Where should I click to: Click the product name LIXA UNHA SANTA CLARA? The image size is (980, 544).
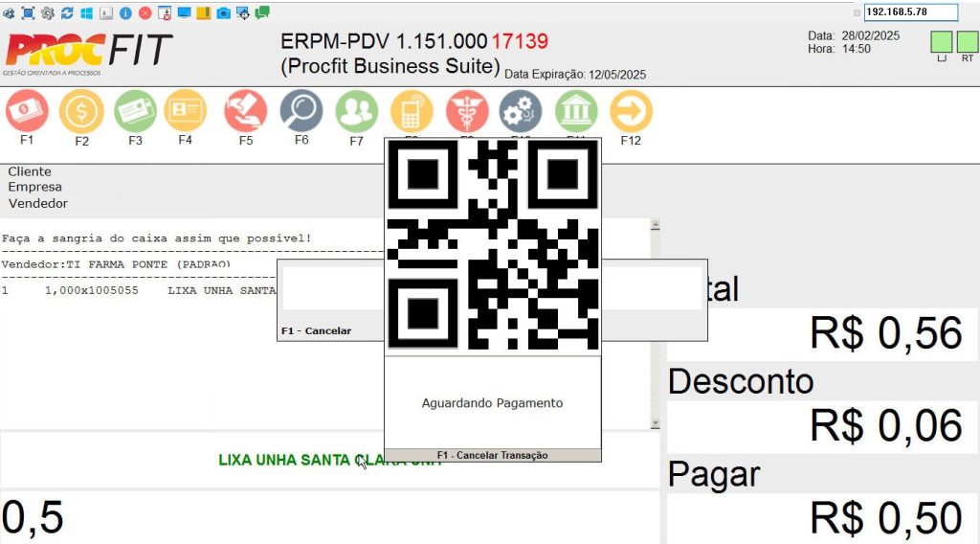point(330,461)
